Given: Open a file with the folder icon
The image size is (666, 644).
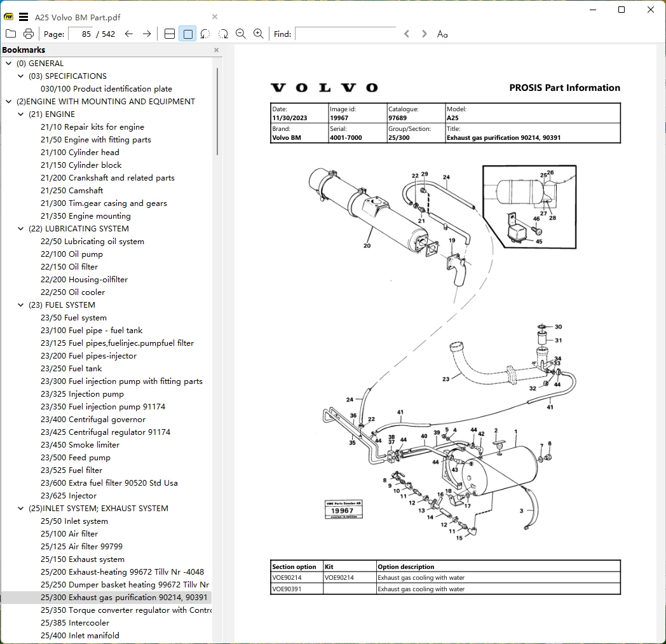Looking at the screenshot, I should [11, 34].
